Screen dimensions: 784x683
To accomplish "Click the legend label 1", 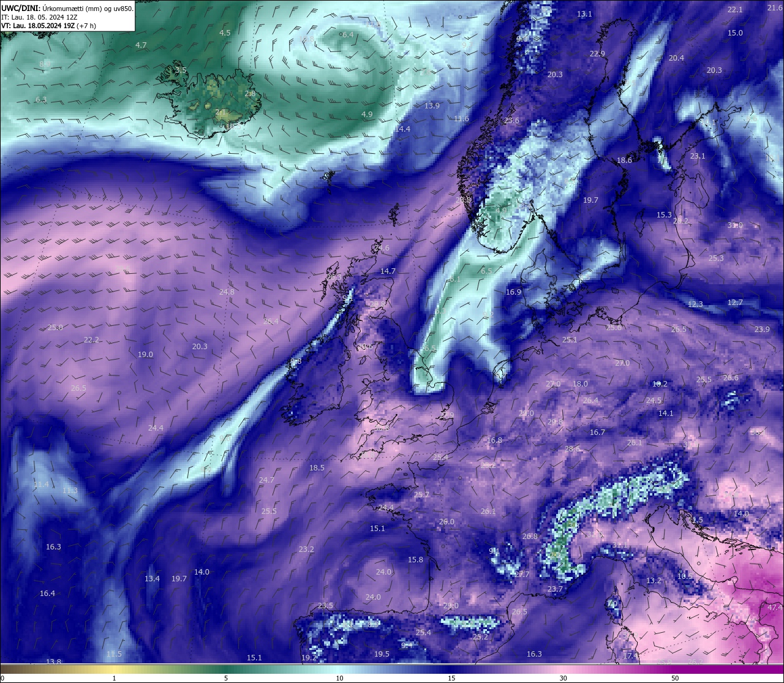I will pos(115,678).
